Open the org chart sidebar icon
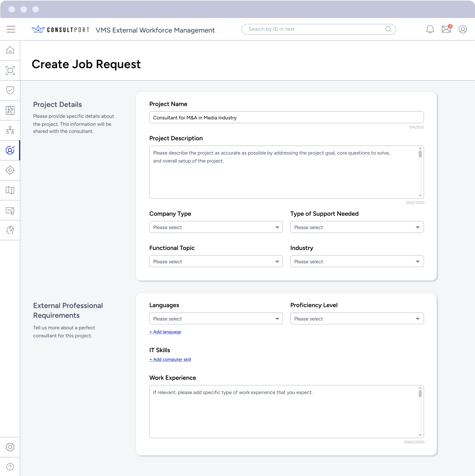 (x=10, y=130)
